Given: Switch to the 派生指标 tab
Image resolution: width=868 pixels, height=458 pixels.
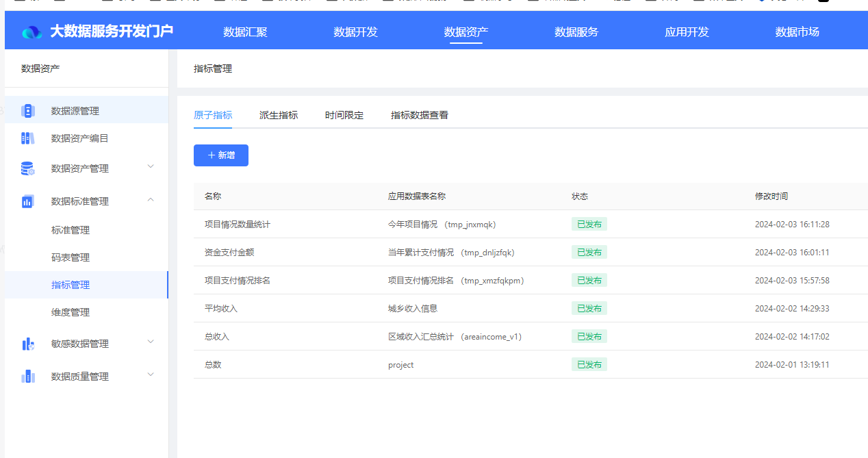Looking at the screenshot, I should click(x=279, y=115).
